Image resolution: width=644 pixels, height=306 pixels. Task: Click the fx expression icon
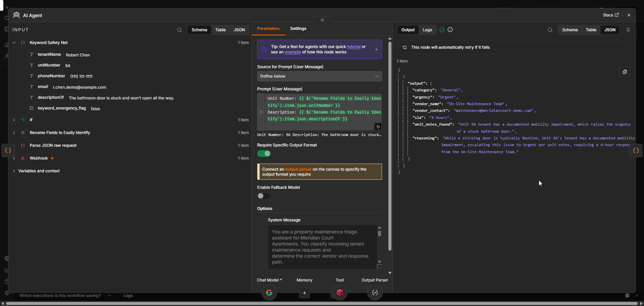(x=261, y=112)
